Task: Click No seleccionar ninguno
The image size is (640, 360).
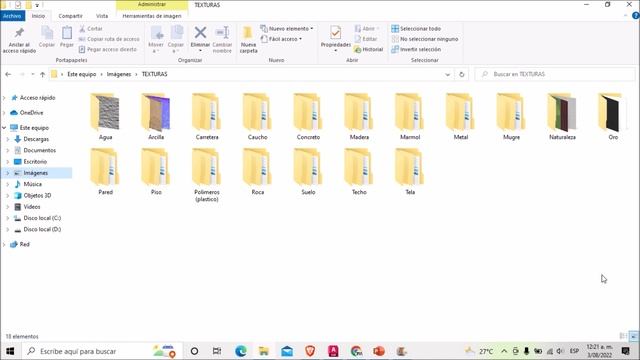Action: 424,39
